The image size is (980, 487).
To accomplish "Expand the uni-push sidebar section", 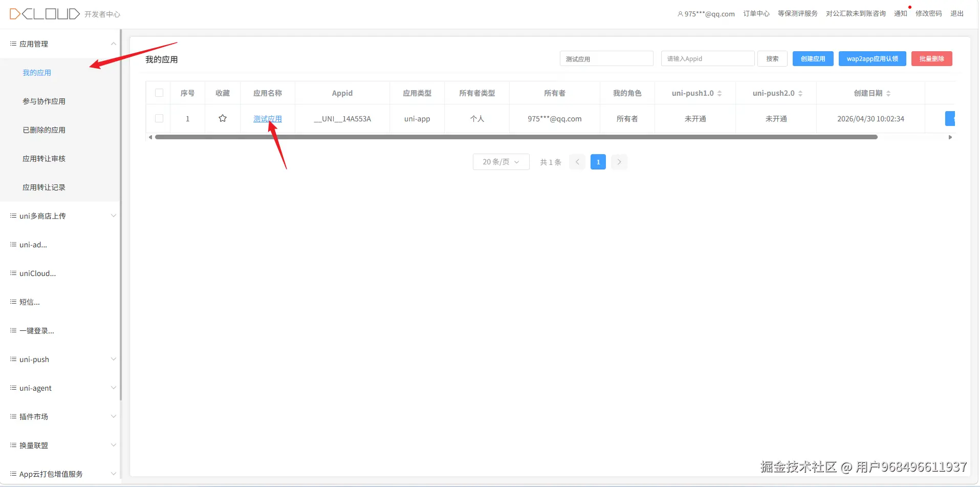I will tap(113, 359).
